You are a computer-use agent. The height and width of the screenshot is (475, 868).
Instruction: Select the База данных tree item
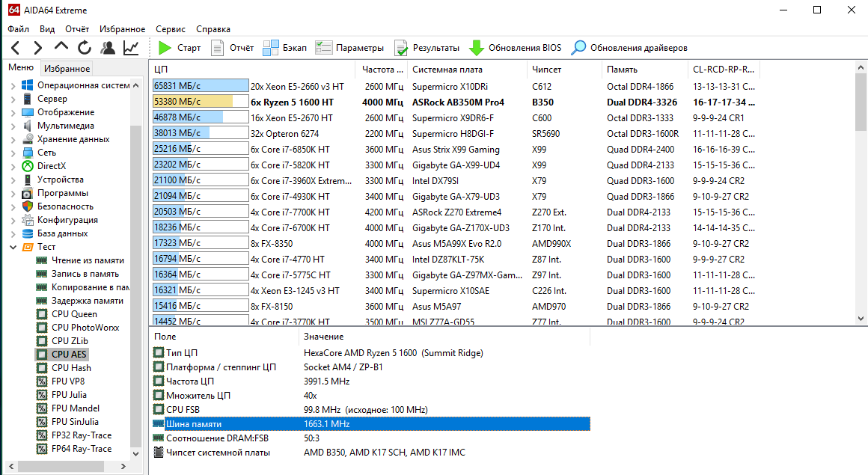click(x=63, y=233)
